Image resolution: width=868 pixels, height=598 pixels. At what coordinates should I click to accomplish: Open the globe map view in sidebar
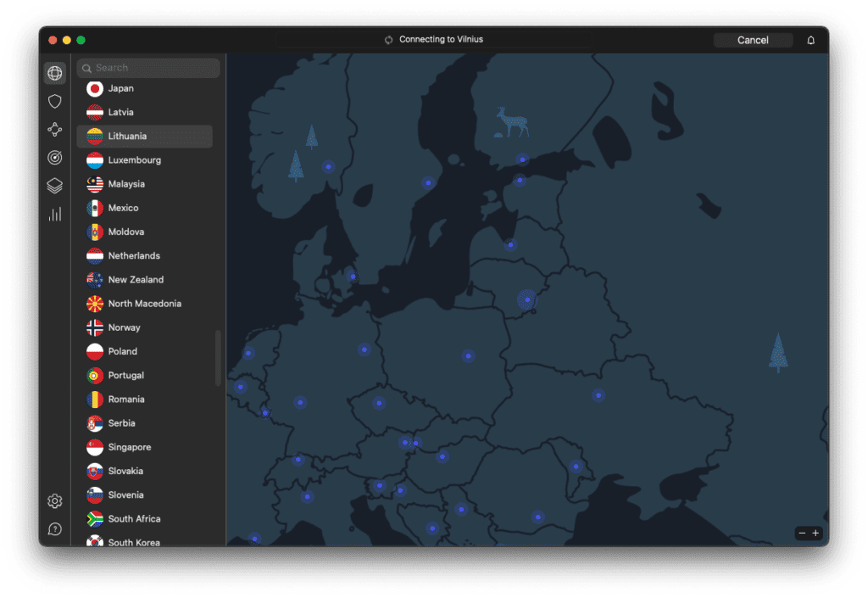pos(55,73)
